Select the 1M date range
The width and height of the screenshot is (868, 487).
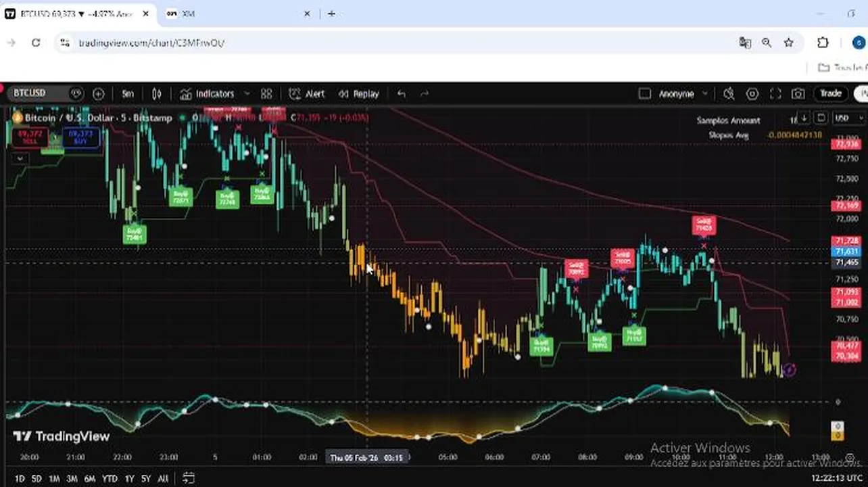coord(54,478)
